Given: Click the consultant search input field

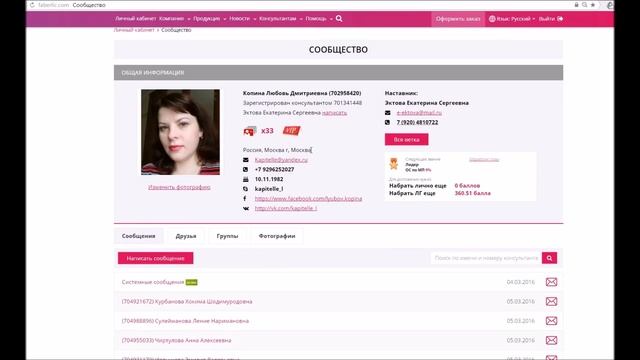Looking at the screenshot, I should pyautogui.click(x=486, y=258).
